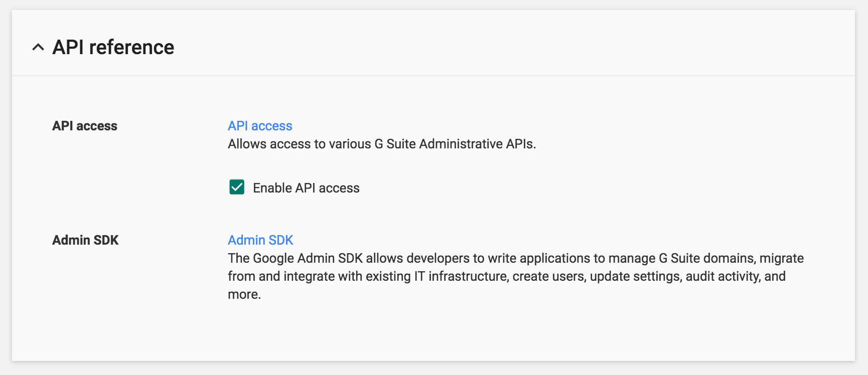Open the blue Admin SDK link
Screen dimensions: 868x375
tap(260, 240)
